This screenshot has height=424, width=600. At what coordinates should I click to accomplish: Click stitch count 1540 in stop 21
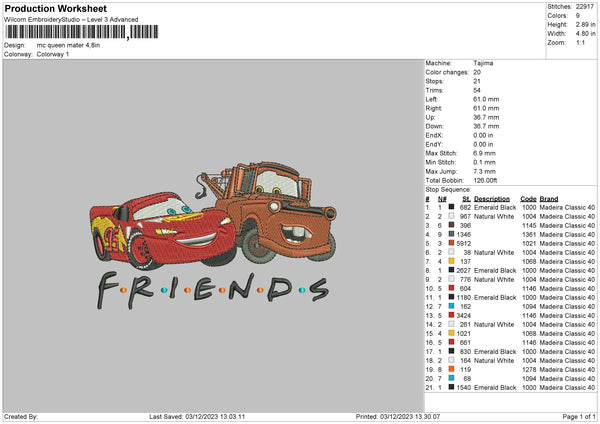tap(464, 388)
